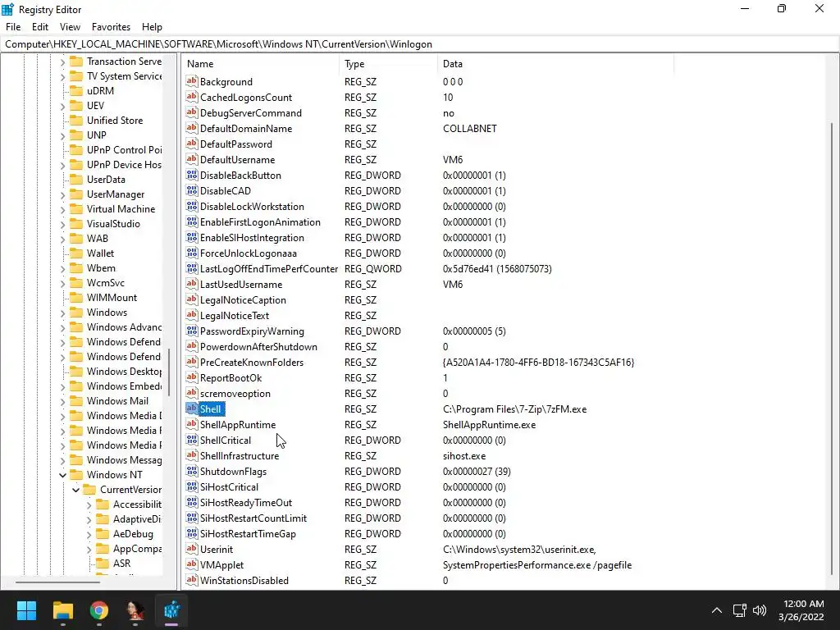Click the Registry Editor taskbar icon

click(x=171, y=610)
